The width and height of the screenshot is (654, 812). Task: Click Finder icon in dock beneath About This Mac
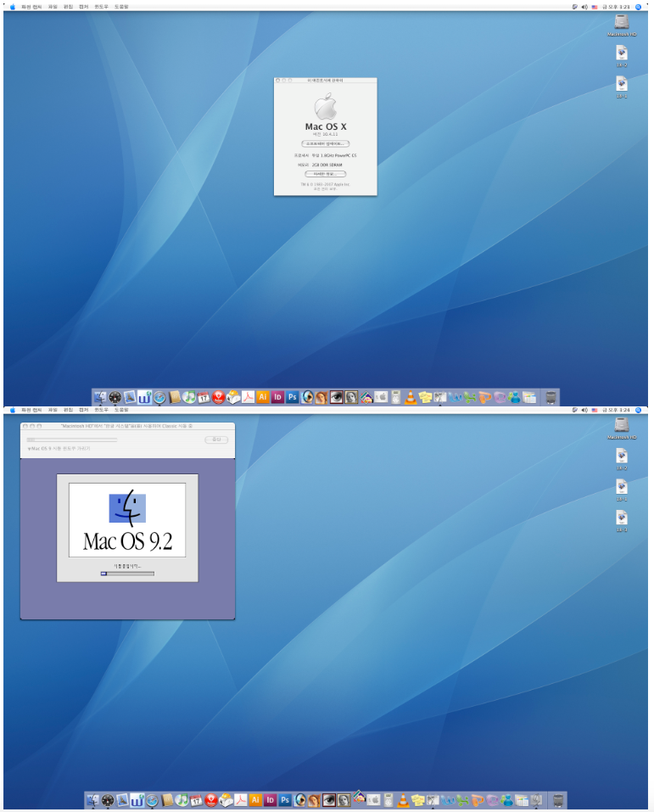pyautogui.click(x=100, y=397)
